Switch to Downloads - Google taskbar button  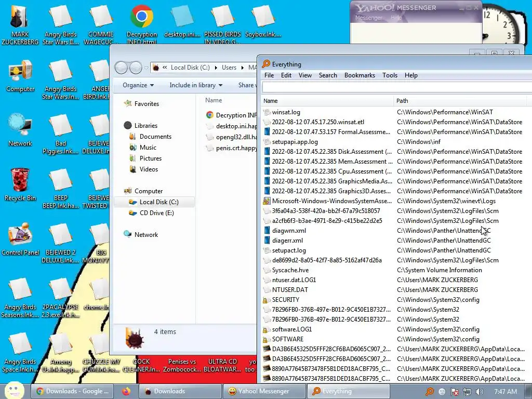pos(72,391)
